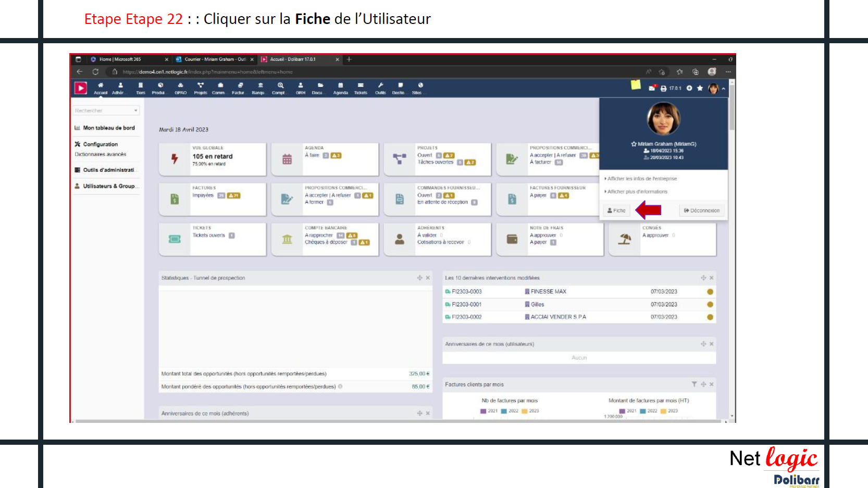Open Utilisateurs & Groupes in left menu
Image resolution: width=868 pixels, height=488 pixels.
pos(108,186)
